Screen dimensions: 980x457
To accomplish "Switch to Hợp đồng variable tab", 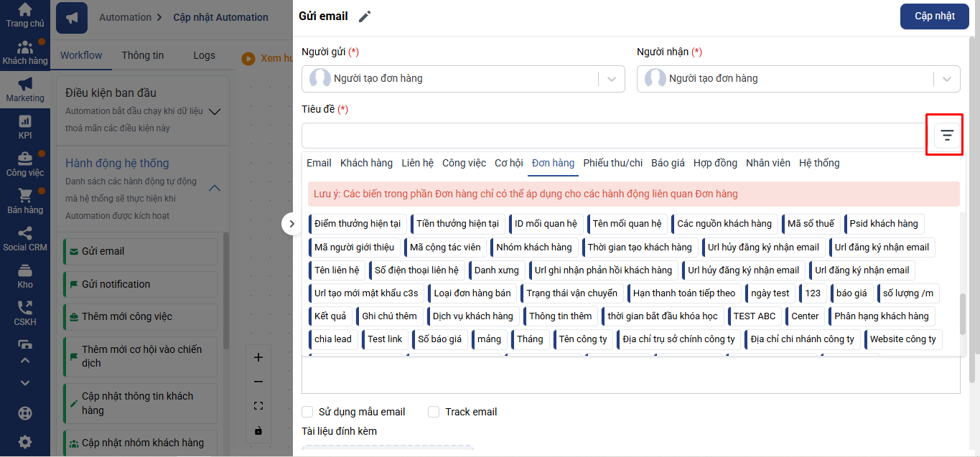I will pyautogui.click(x=715, y=163).
